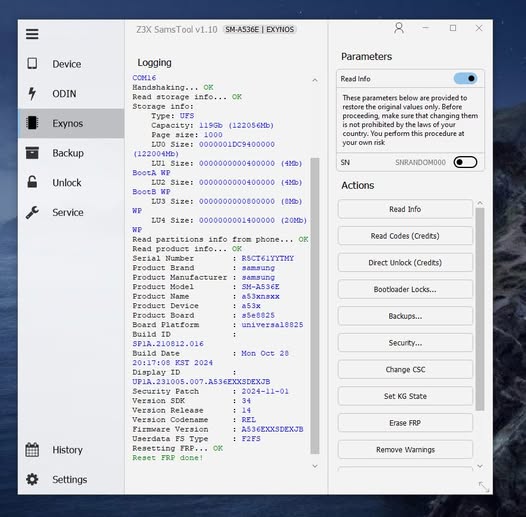Click the Settings gear icon
The image size is (526, 517).
(x=32, y=479)
